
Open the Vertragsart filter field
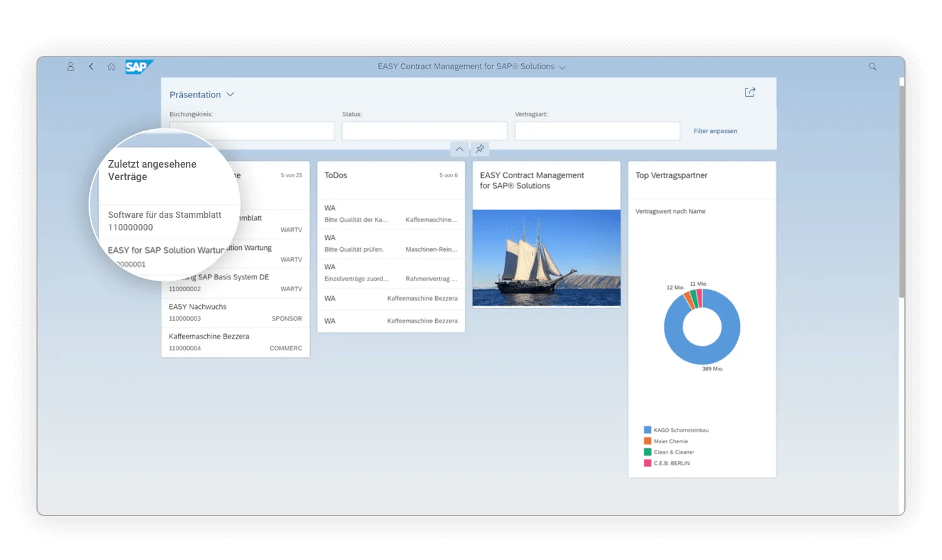coord(597,131)
